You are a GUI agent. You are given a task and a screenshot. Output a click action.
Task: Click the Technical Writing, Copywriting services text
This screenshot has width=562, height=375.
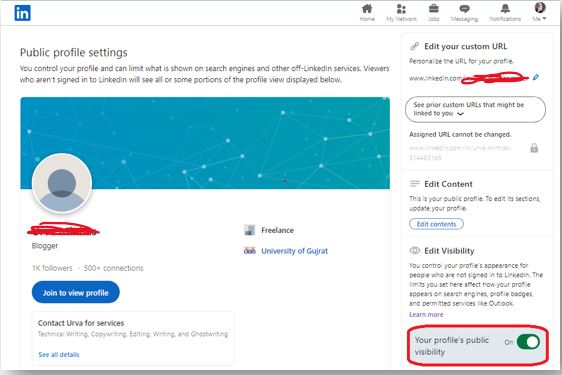coord(133,334)
